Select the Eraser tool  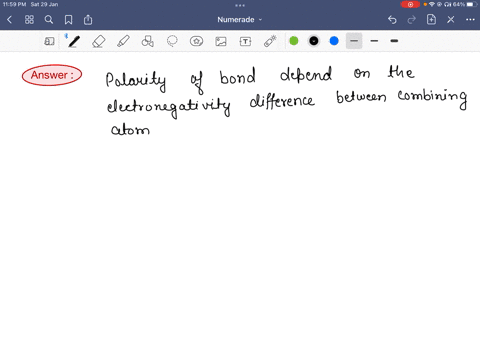(x=99, y=41)
